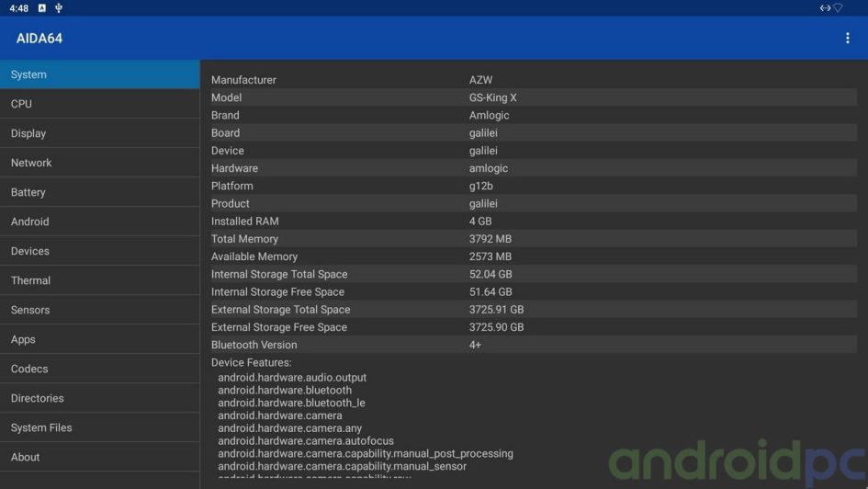Click android.hardware.camera feature line
The width and height of the screenshot is (868, 489).
click(x=279, y=415)
